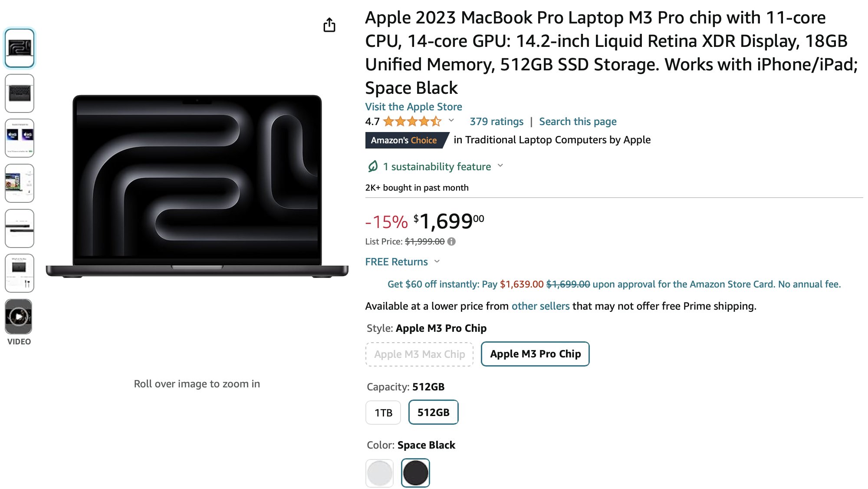Select the 1TB capacity option

(383, 413)
